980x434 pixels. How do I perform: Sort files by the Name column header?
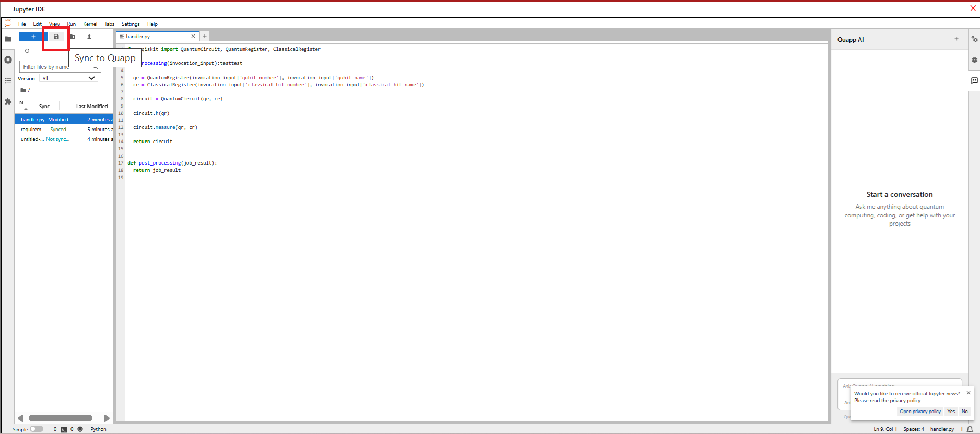pos(23,103)
